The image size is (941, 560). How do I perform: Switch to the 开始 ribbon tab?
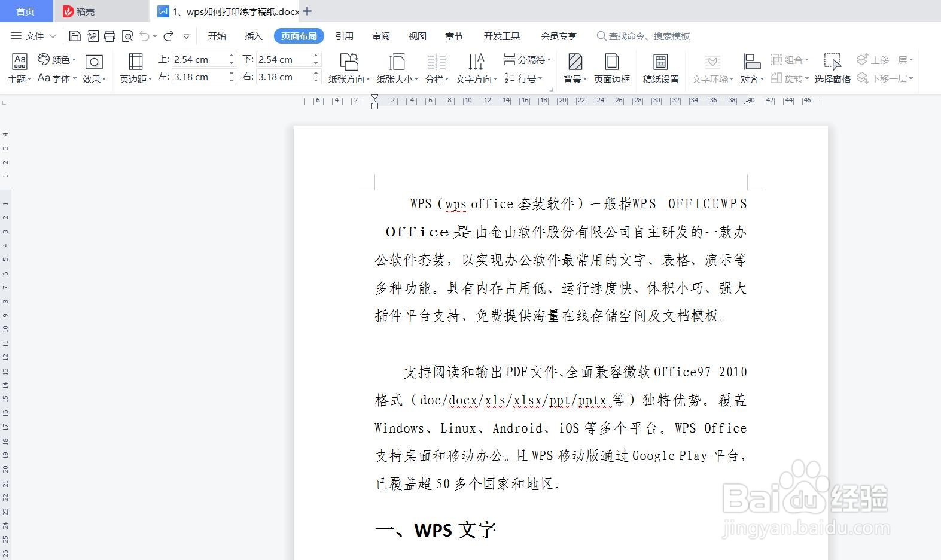point(217,36)
